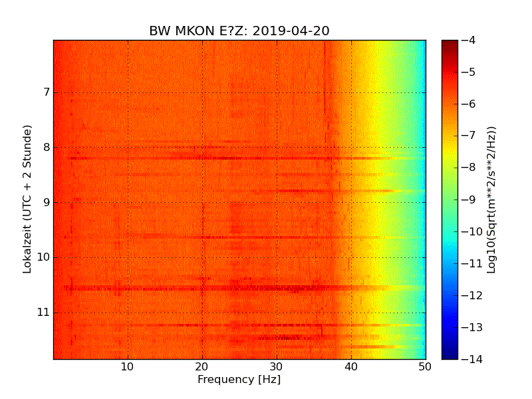Click the 'Lokalzeit (UTC + 2 Stunde)' y-axis label
Viewport: 532px width, 399px height.
(27, 199)
